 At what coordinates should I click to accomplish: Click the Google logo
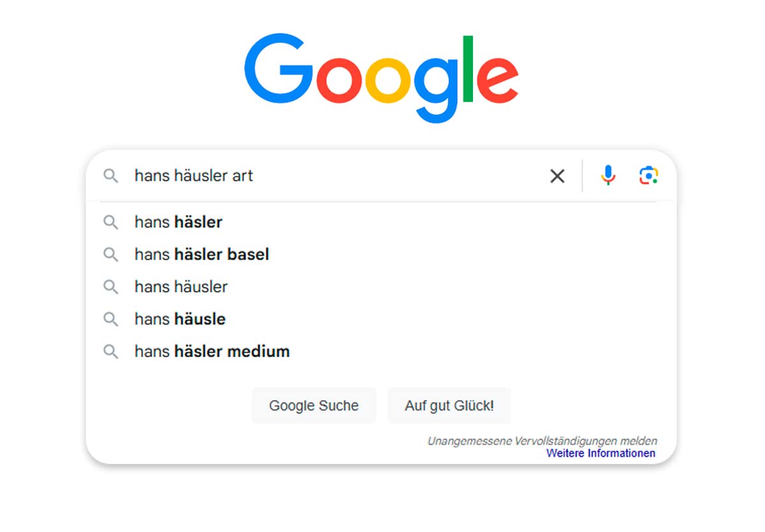pyautogui.click(x=381, y=78)
